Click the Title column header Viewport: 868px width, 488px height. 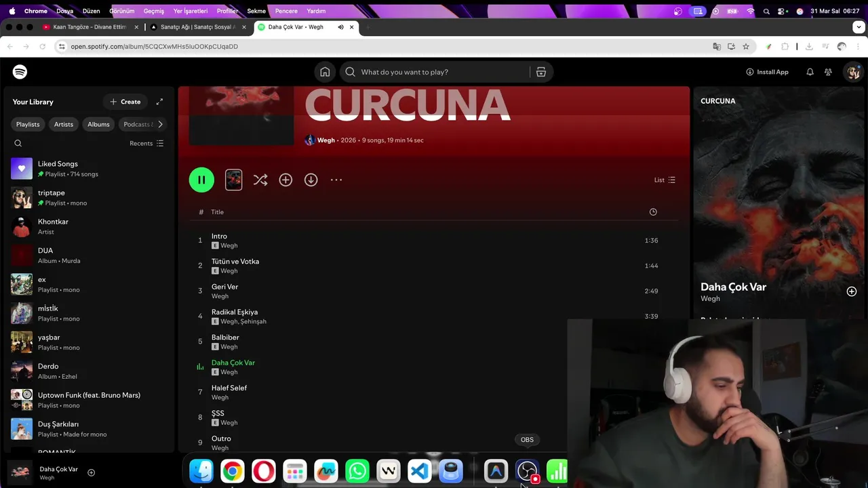click(x=217, y=212)
